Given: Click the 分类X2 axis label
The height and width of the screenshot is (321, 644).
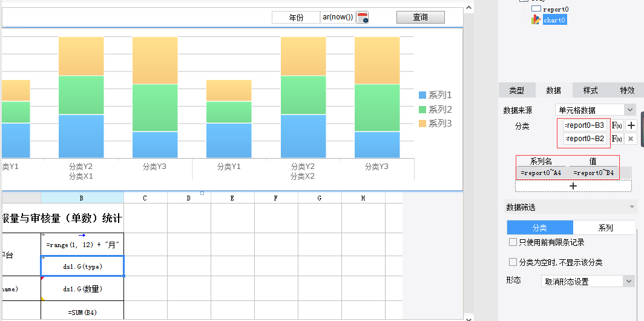Looking at the screenshot, I should [x=303, y=176].
